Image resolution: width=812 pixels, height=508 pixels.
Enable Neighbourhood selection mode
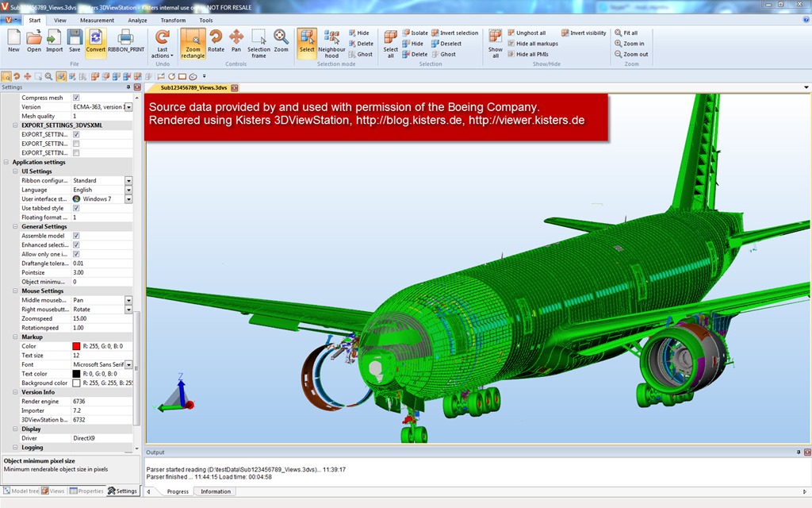(x=331, y=44)
